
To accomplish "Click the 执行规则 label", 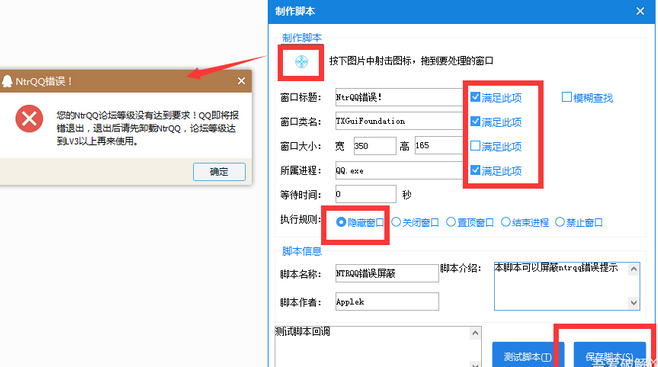I will tap(301, 219).
